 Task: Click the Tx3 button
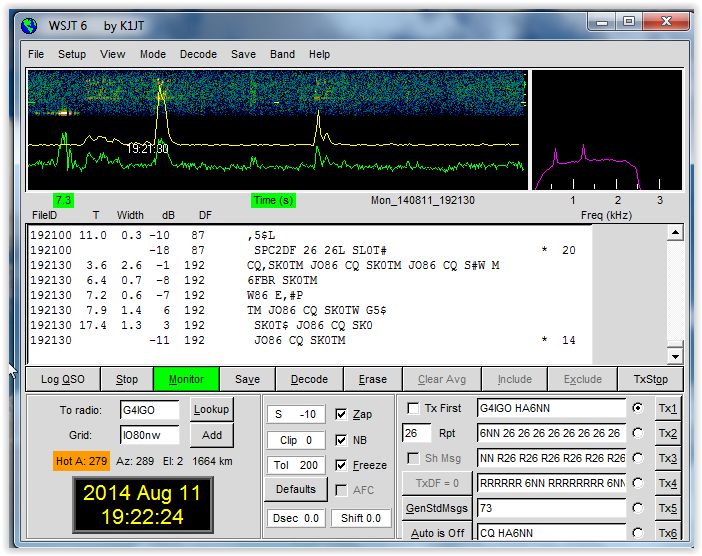tap(668, 458)
